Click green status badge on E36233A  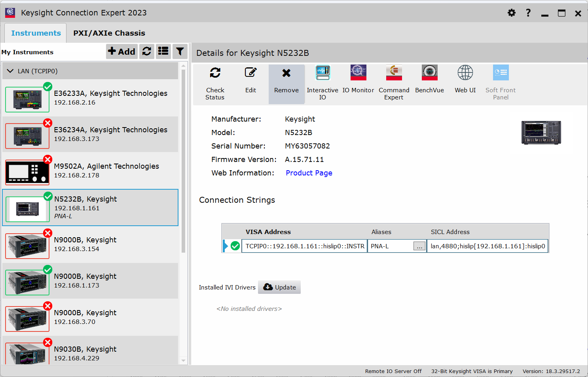click(47, 86)
